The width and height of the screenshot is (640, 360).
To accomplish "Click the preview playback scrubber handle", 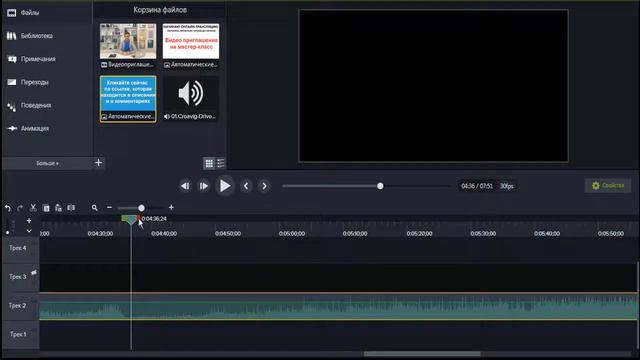I will [380, 186].
